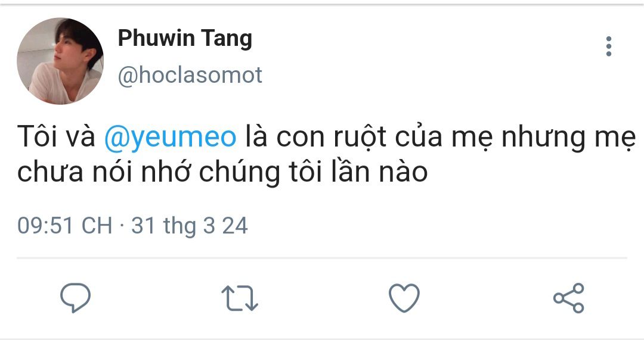Image resolution: width=644 pixels, height=340 pixels.
Task: Toggle the heart to favorite this post
Action: pyautogui.click(x=404, y=298)
